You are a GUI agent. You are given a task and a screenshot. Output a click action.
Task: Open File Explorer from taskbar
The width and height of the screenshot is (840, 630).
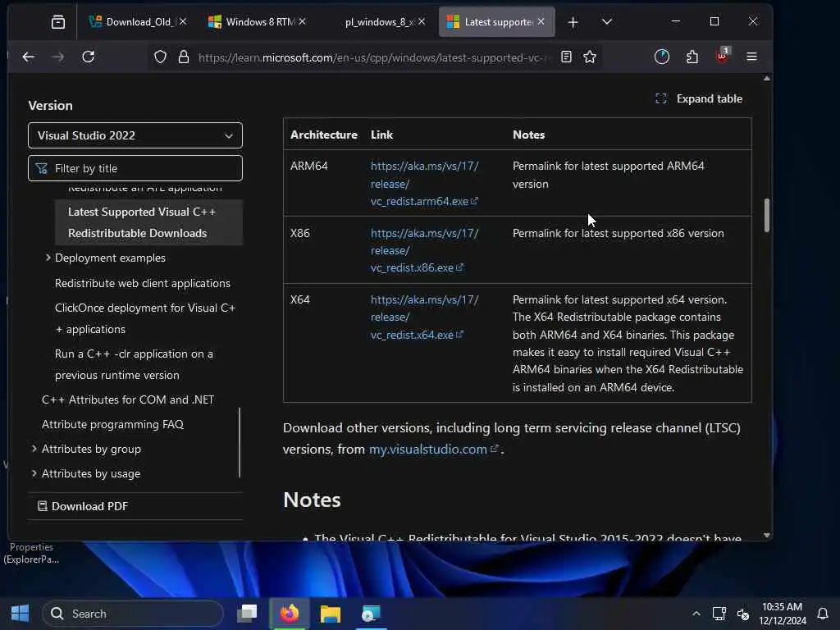[331, 614]
